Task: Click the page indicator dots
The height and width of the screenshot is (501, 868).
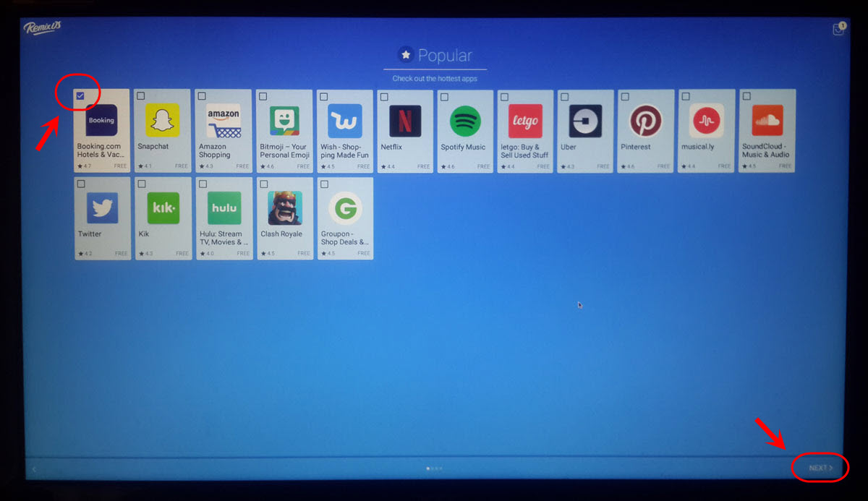Action: pos(434,468)
